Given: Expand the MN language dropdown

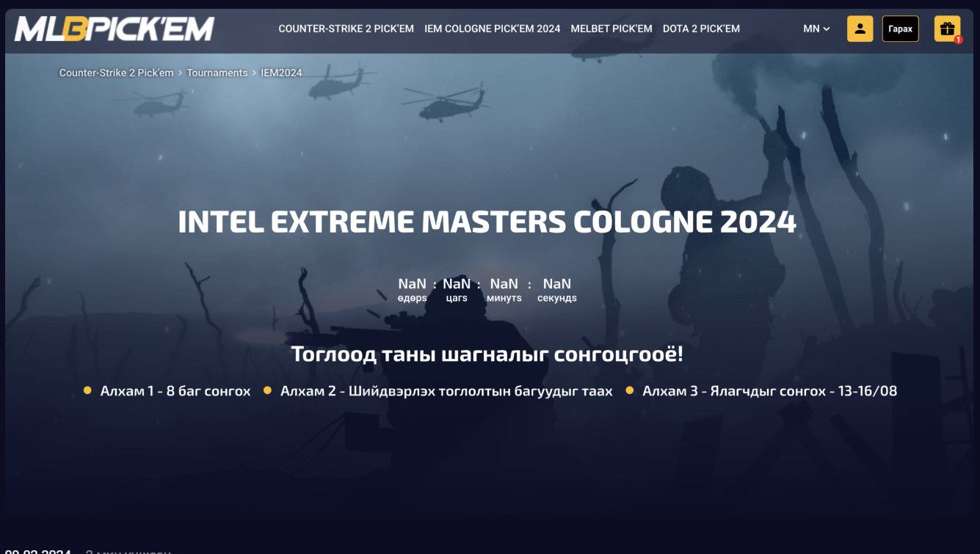Looking at the screenshot, I should click(x=816, y=29).
